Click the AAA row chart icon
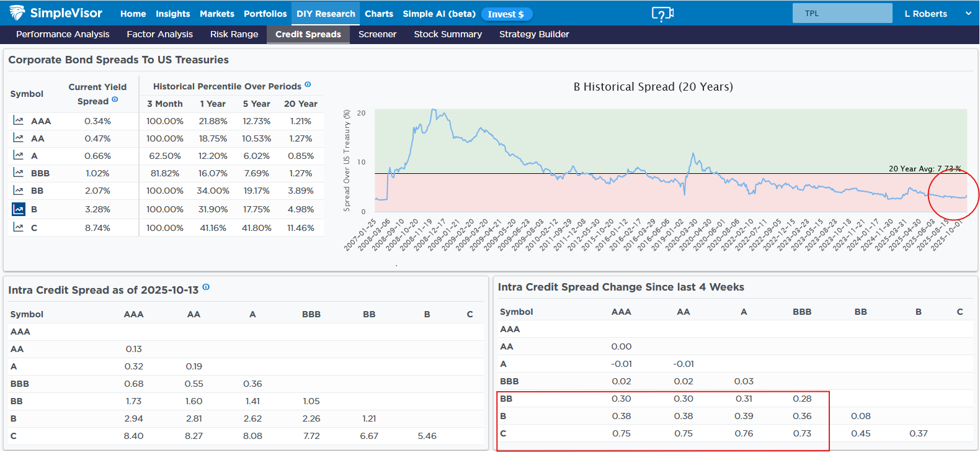This screenshot has width=980, height=452. pos(19,120)
